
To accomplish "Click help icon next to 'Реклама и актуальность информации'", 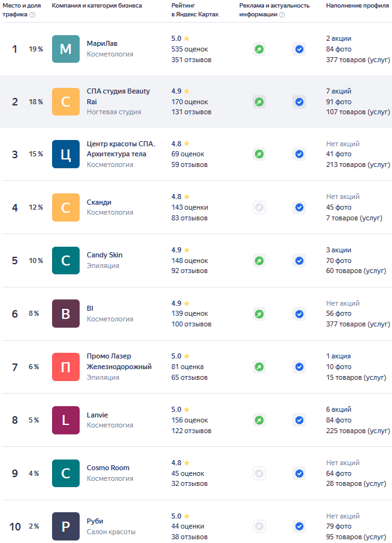I will pyautogui.click(x=282, y=14).
